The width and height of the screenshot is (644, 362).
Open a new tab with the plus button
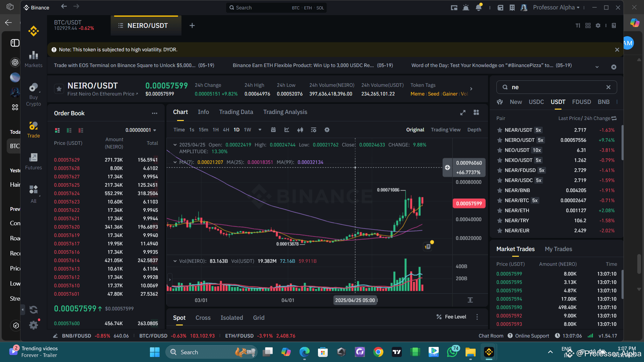pyautogui.click(x=192, y=25)
